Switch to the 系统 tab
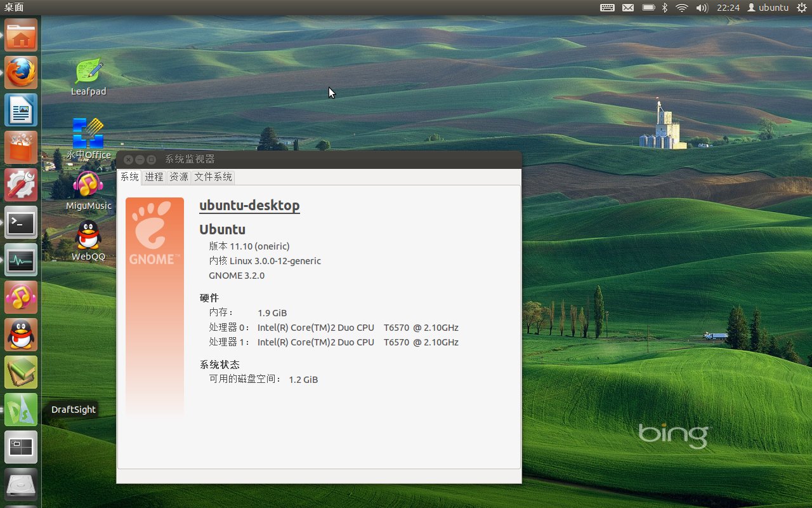 point(129,177)
